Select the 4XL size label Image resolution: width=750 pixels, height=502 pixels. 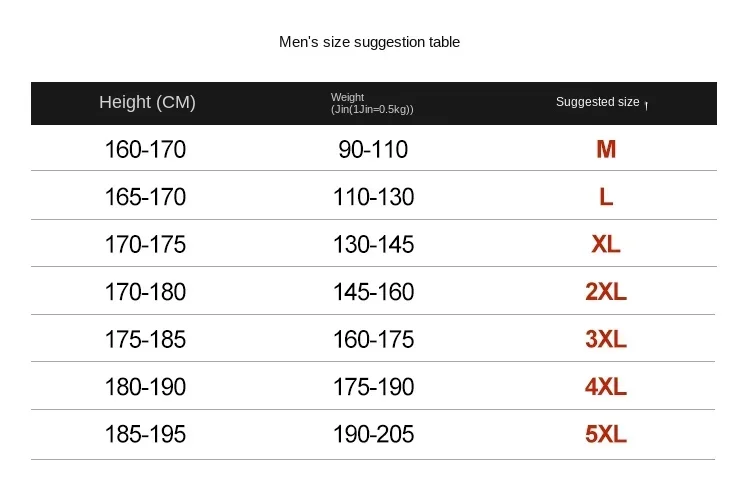click(606, 386)
